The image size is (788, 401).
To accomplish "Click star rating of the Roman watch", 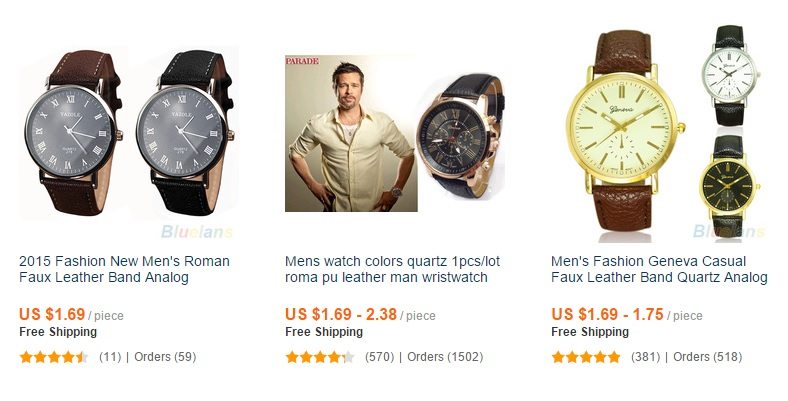I will [54, 357].
